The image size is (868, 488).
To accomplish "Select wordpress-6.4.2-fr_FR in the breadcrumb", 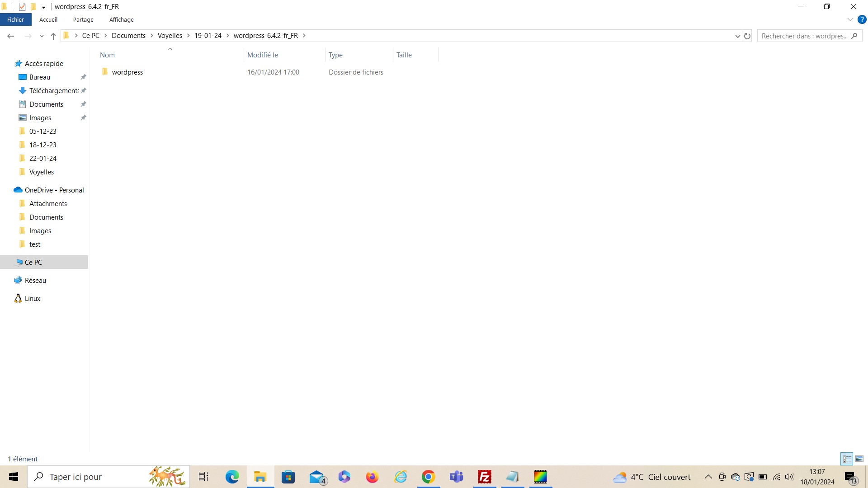I will tap(266, 36).
